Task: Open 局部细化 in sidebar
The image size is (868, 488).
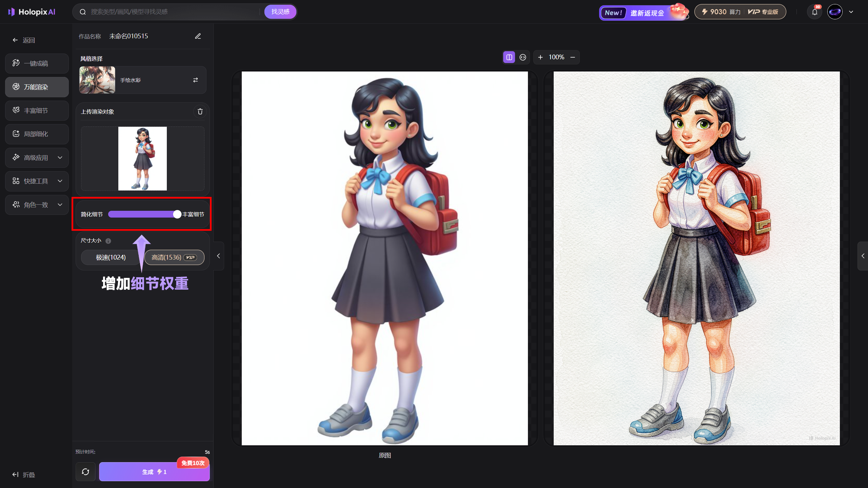Action: pos(37,134)
